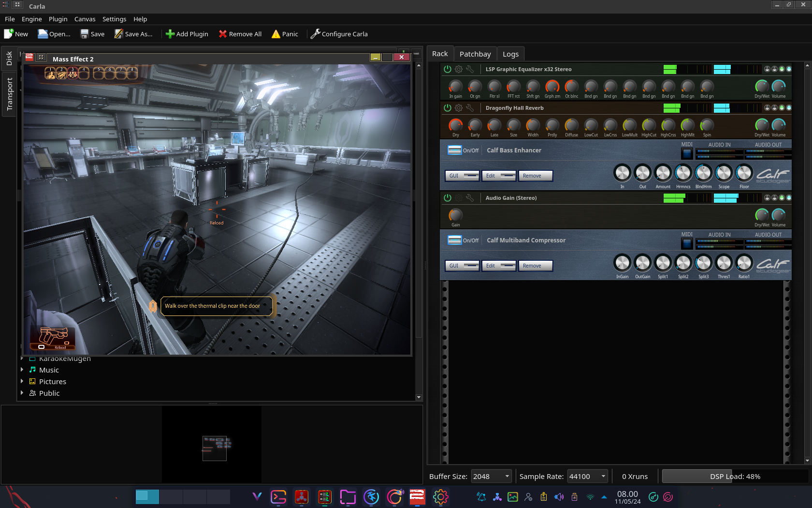
Task: Open Configure Carla settings
Action: point(339,34)
